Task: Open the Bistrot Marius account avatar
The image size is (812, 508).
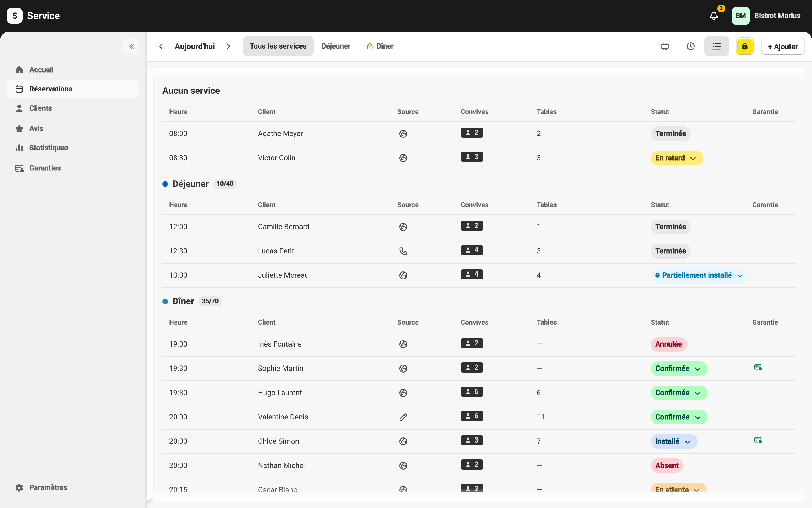Action: (741, 16)
